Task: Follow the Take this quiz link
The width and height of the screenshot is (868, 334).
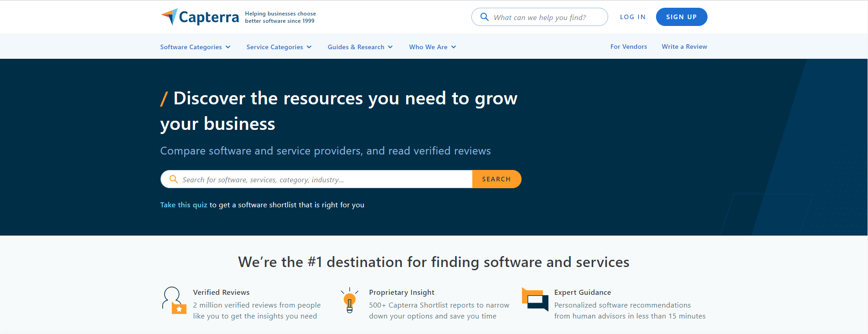Action: point(183,205)
